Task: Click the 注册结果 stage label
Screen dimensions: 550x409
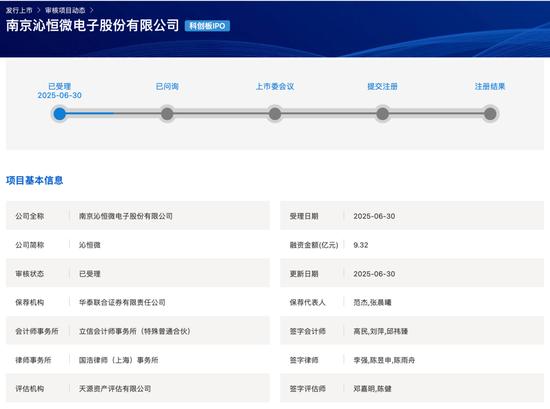Action: 490,86
